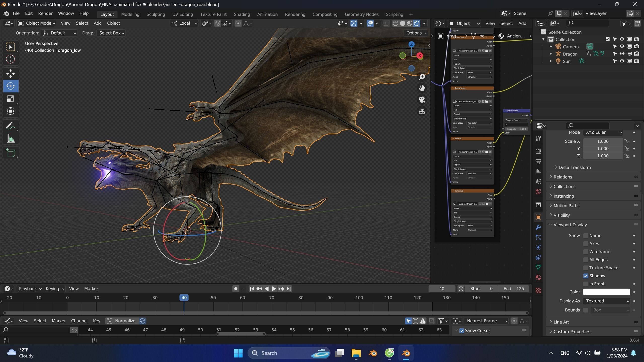Toggle camera view icon in viewport
Viewport: 644px width, 362px height.
click(422, 100)
